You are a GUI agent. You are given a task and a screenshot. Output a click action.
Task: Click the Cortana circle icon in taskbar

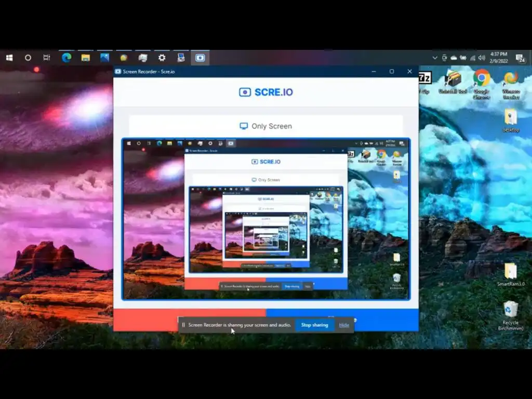[x=28, y=58]
